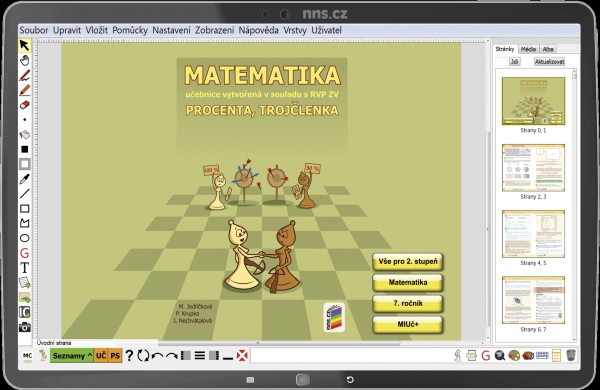Select the straight line tool

click(24, 194)
